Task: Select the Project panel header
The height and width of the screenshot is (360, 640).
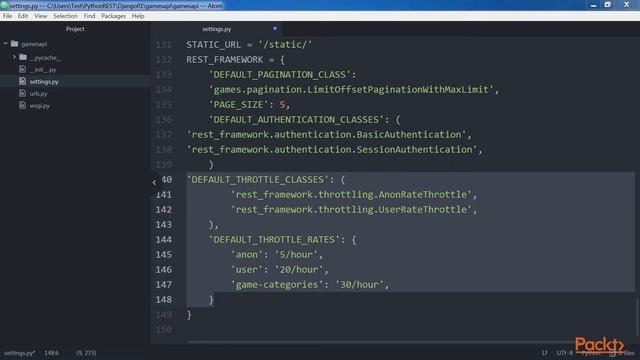Action: pos(75,29)
